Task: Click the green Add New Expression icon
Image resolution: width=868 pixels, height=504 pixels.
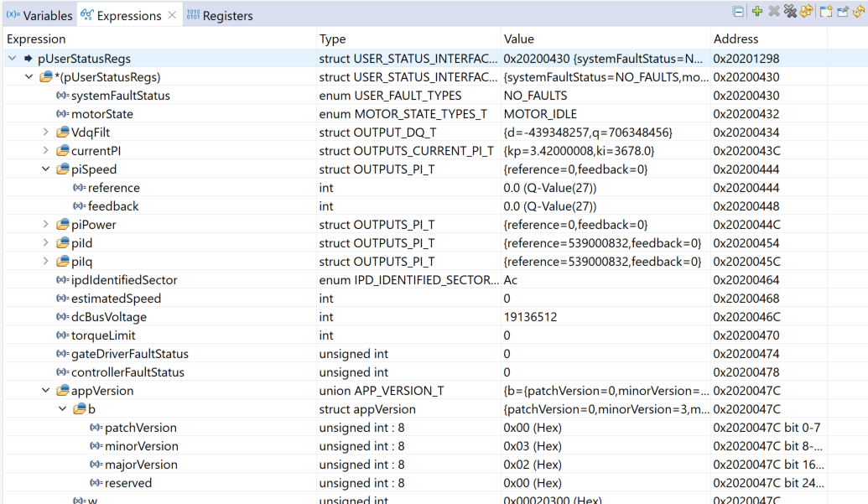Action: pyautogui.click(x=757, y=12)
